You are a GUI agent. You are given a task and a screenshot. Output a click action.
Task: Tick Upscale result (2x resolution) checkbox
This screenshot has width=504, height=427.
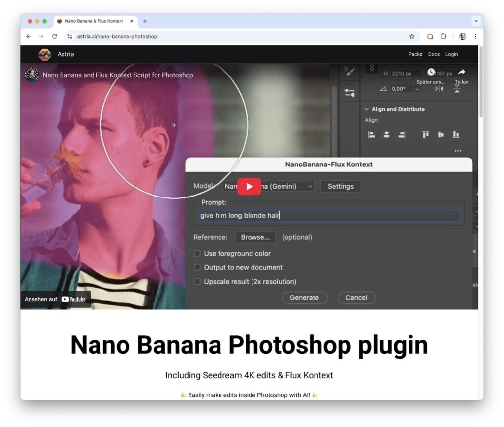pos(197,282)
